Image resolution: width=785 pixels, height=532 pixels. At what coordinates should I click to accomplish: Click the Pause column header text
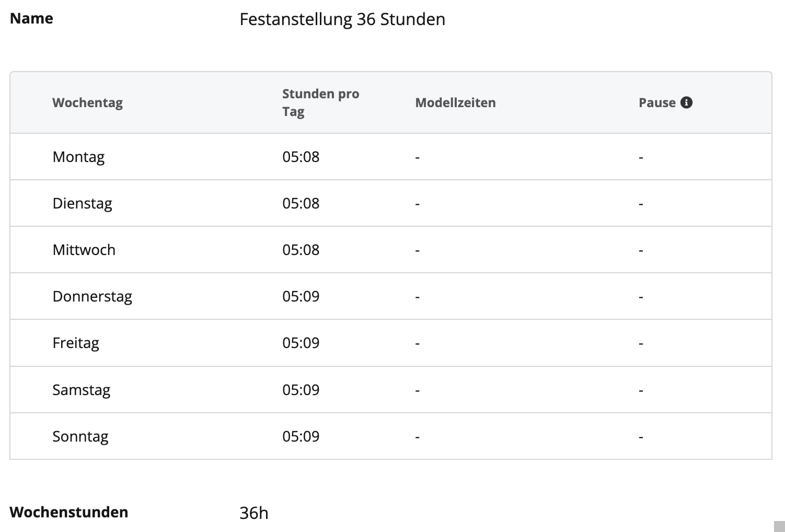pyautogui.click(x=657, y=102)
